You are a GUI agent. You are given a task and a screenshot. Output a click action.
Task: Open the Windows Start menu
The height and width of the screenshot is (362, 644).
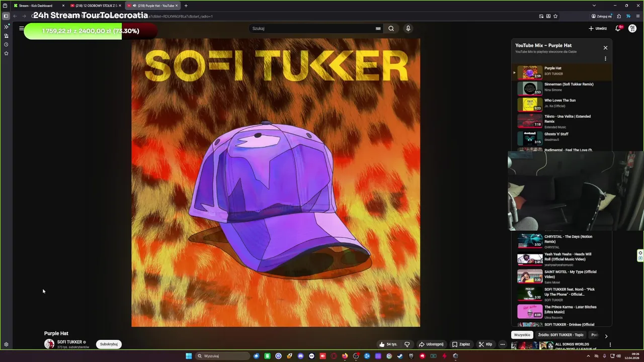pos(189,356)
